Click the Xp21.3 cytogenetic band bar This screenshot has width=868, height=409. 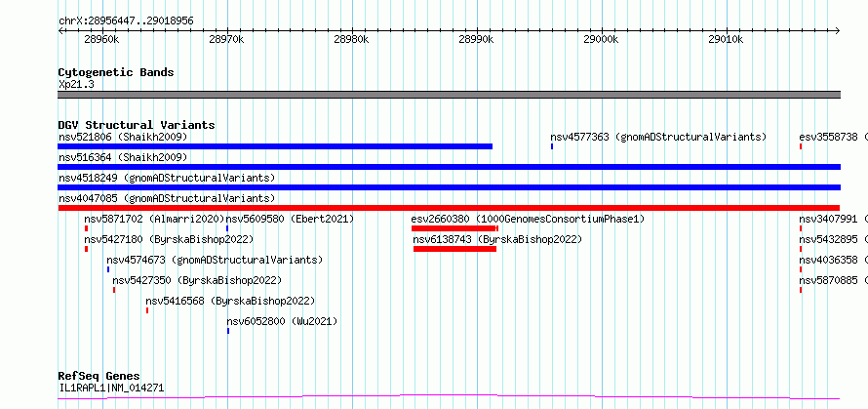point(449,95)
